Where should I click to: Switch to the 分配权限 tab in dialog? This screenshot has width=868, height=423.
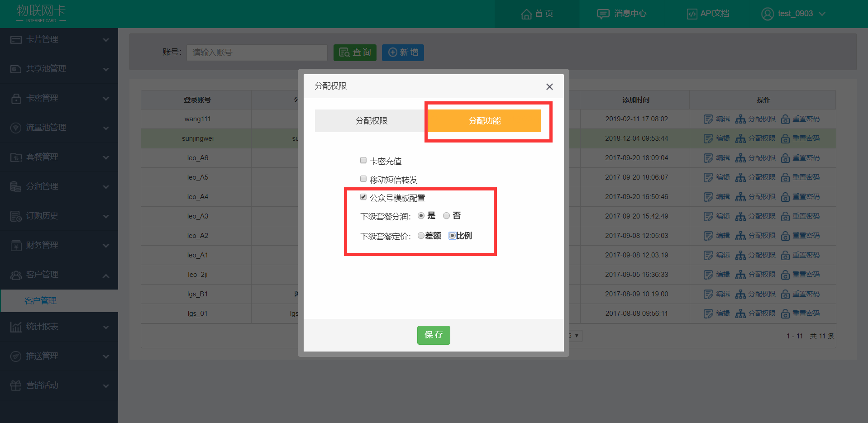pyautogui.click(x=371, y=121)
